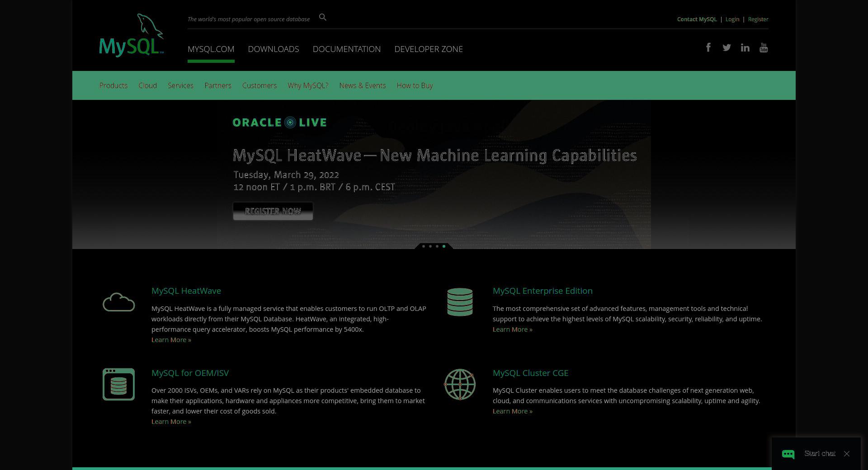Open the DOWNLOADS tab
This screenshot has width=868, height=470.
point(274,49)
